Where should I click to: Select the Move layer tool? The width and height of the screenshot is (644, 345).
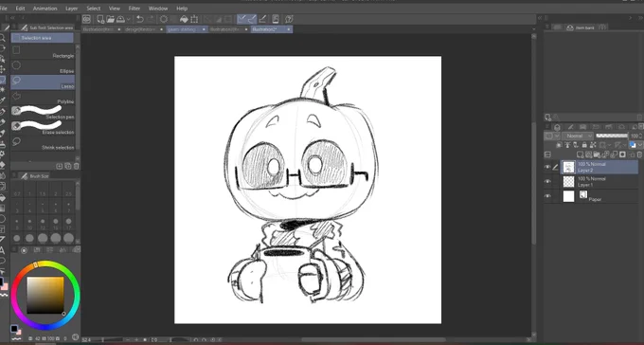coord(3,69)
